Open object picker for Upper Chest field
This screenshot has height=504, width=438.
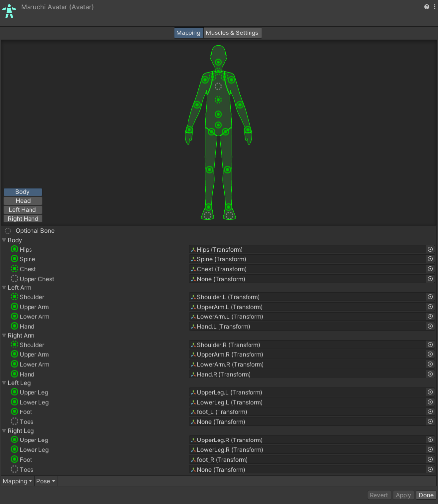430,279
